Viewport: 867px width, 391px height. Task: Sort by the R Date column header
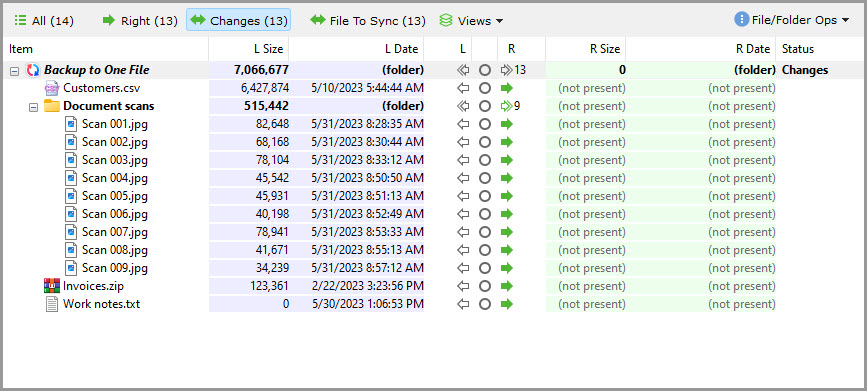tap(701, 49)
